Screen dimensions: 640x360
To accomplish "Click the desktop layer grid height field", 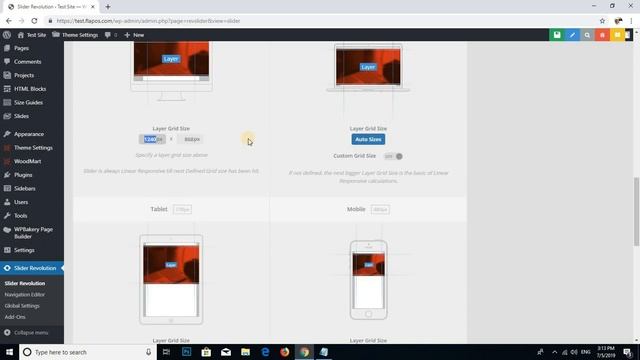I will tap(191, 139).
